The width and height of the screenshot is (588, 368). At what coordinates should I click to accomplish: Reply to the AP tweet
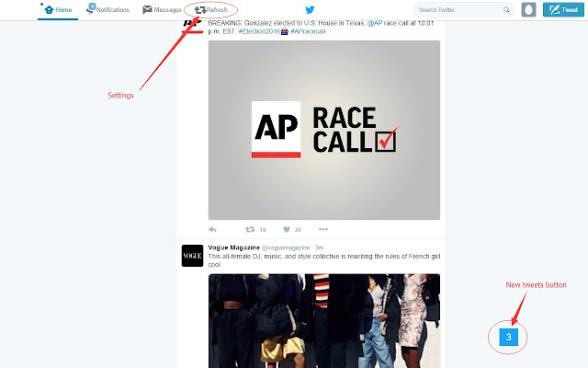[212, 229]
